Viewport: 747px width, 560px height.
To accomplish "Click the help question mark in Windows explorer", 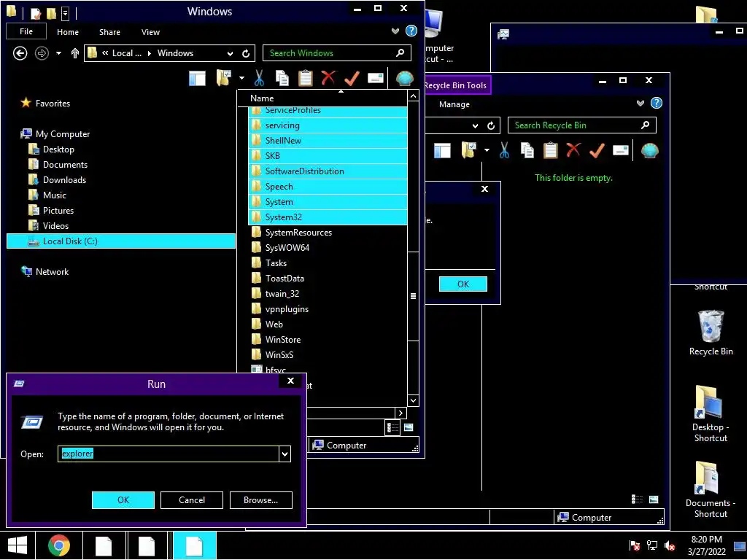I will click(x=411, y=31).
